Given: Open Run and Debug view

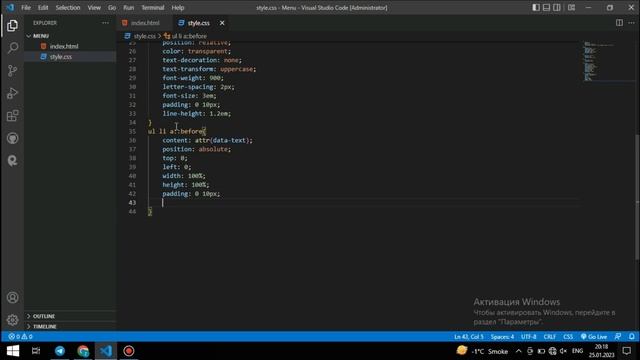Looking at the screenshot, I should pyautogui.click(x=13, y=93).
